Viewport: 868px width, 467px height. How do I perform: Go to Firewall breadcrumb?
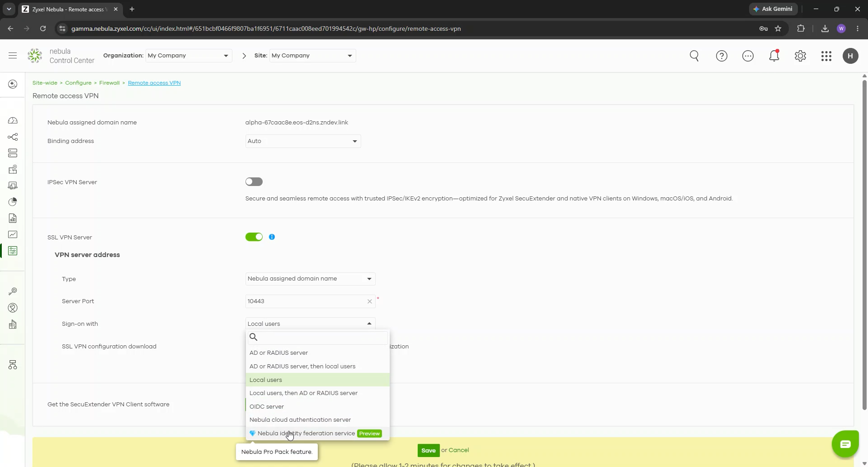pyautogui.click(x=109, y=83)
